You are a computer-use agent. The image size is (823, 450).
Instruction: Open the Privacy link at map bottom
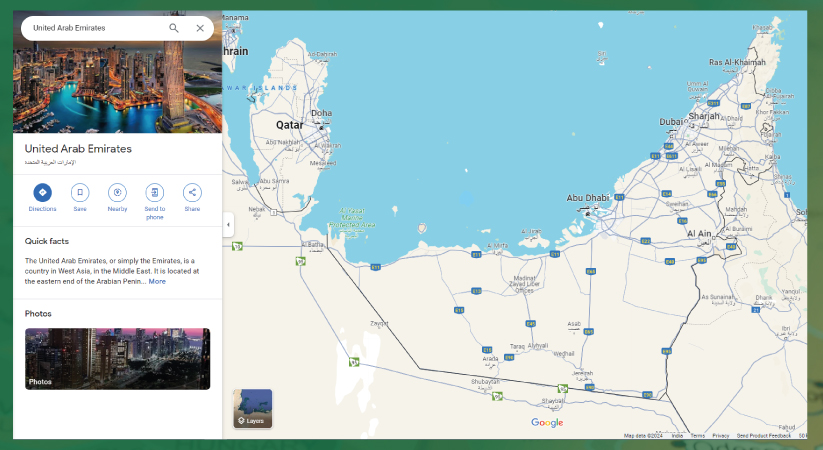click(x=721, y=436)
